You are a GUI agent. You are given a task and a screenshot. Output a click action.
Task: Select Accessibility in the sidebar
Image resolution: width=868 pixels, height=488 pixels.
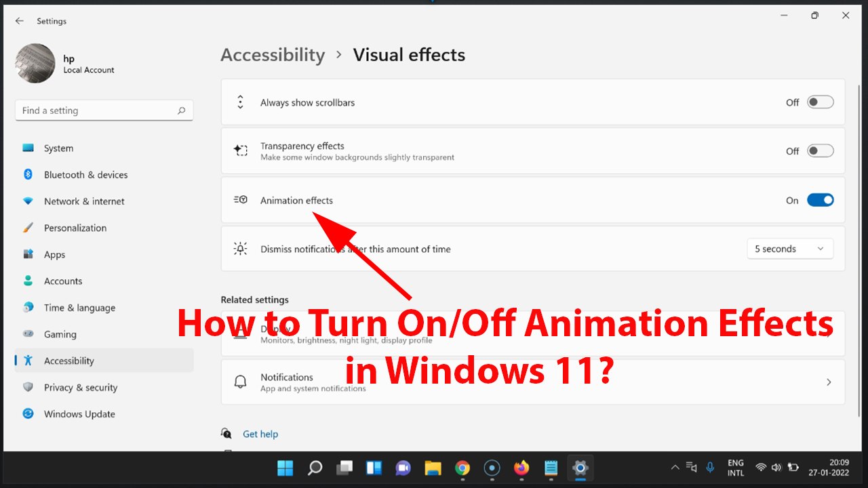(104, 361)
